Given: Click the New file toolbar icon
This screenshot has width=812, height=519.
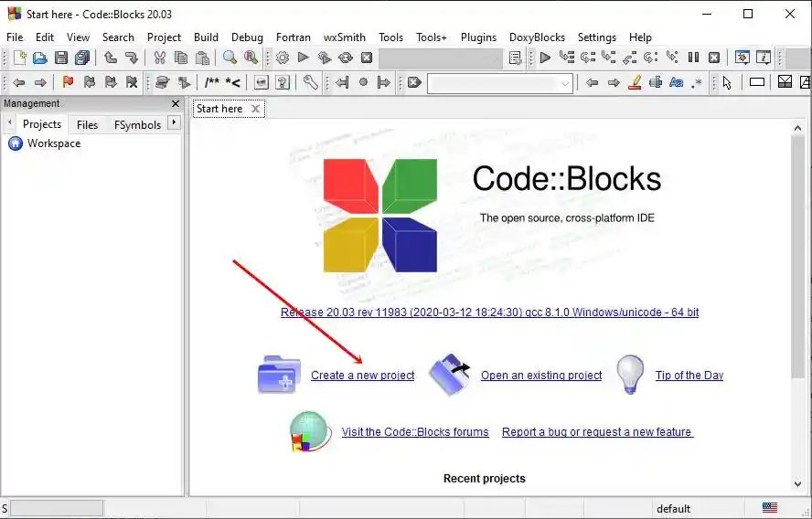Looking at the screenshot, I should [x=20, y=58].
